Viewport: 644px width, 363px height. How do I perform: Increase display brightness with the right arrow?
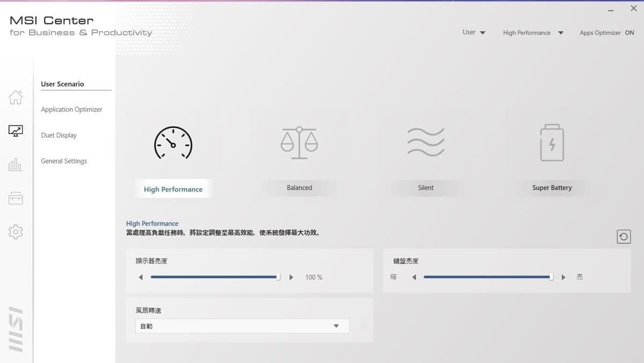[x=291, y=277]
